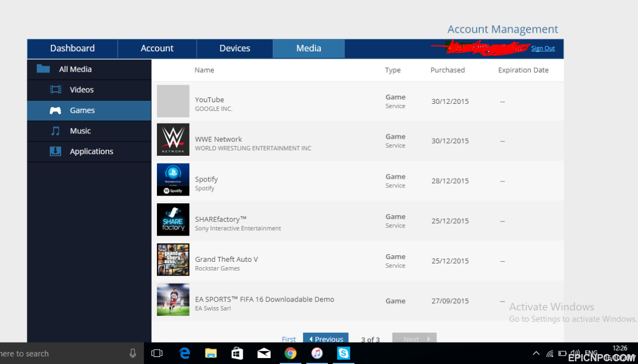
Task: Open Microsoft Store from taskbar
Action: pyautogui.click(x=237, y=354)
